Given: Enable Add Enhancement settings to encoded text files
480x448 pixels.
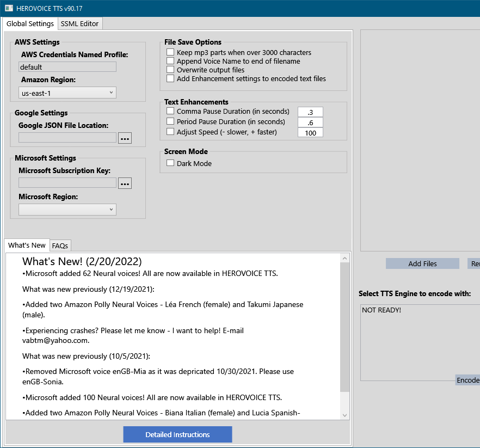Looking at the screenshot, I should (170, 78).
